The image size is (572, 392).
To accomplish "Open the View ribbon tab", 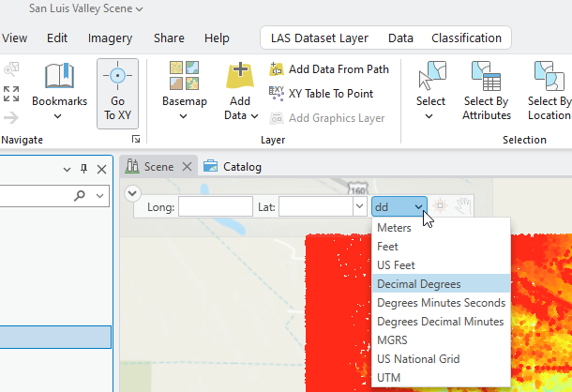I will click(x=14, y=38).
